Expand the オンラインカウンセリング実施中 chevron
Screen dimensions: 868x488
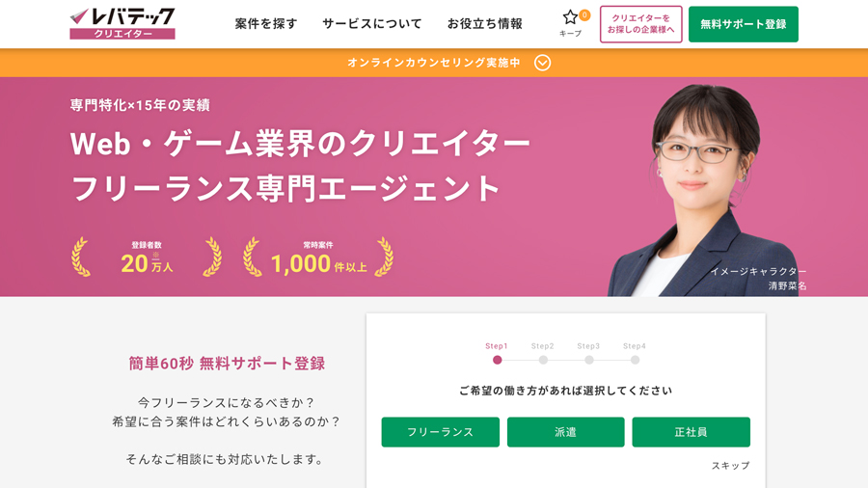542,63
